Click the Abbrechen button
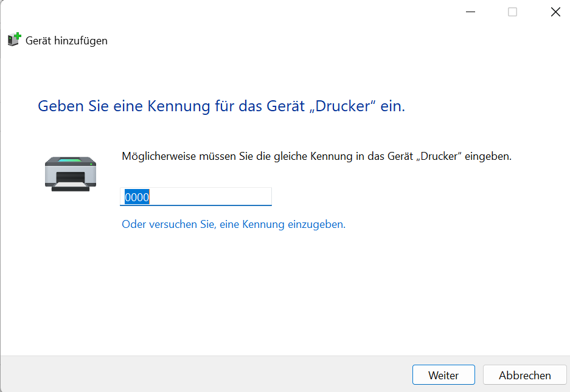Viewport: 570px width, 392px height. click(x=524, y=374)
